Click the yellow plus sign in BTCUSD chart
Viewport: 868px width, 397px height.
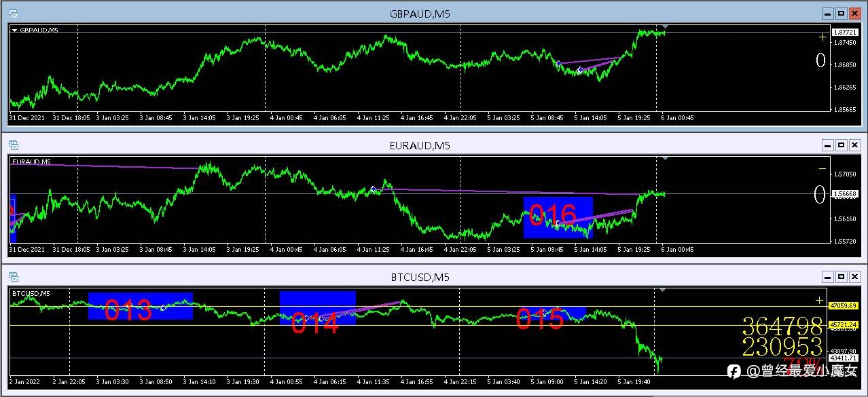(x=820, y=300)
